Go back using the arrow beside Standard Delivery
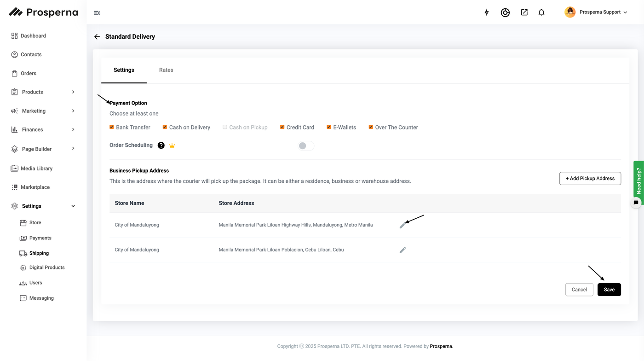The width and height of the screenshot is (644, 361). 97,37
